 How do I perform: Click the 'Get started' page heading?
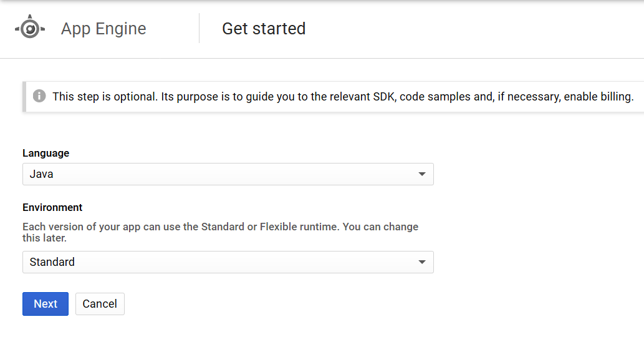click(x=264, y=29)
